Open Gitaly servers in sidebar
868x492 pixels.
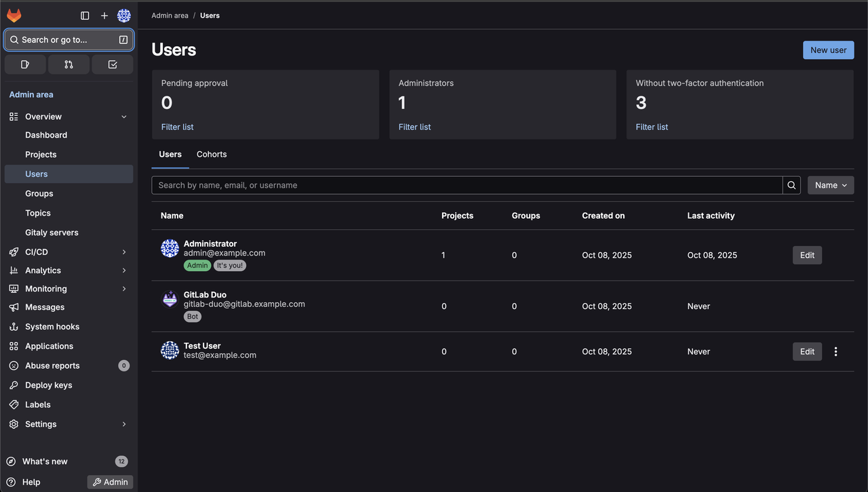point(52,232)
